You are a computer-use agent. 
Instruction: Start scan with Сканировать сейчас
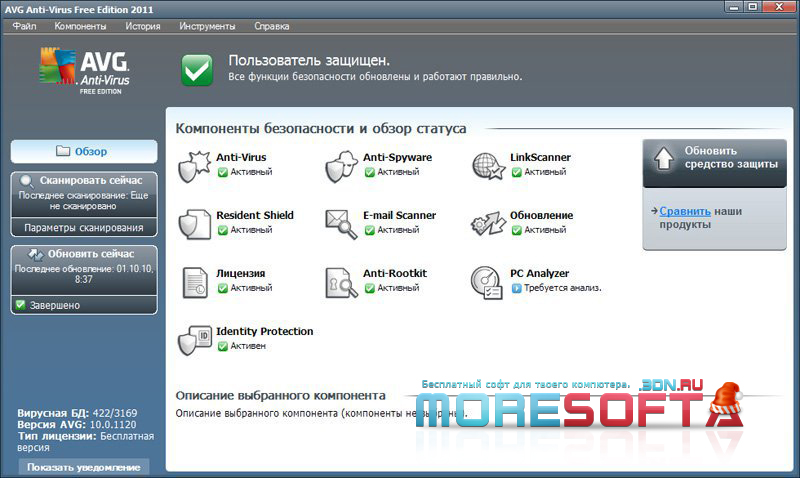coord(84,193)
